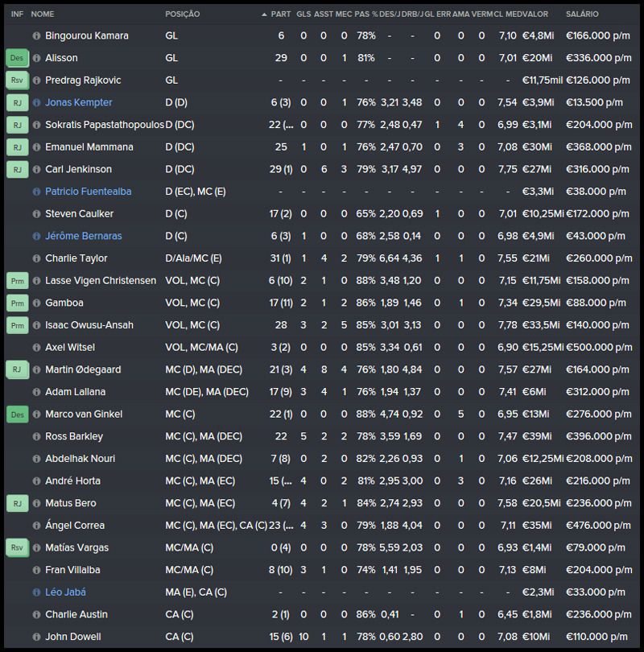
Task: Click the info icon beside Alisson
Action: 36,58
